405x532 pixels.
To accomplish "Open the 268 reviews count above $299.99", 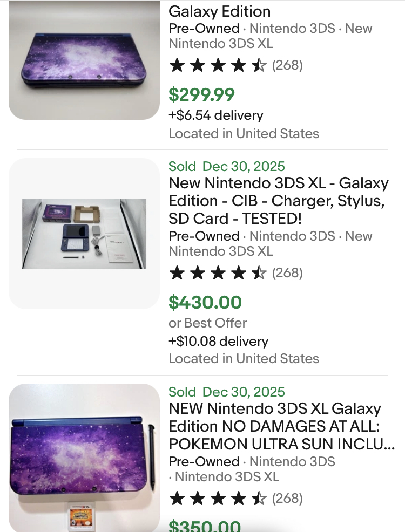I will coord(287,66).
